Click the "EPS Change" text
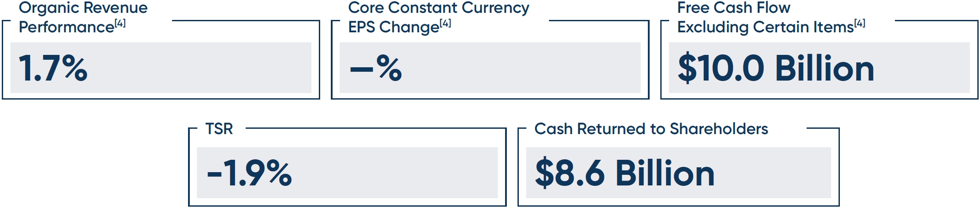 (x=393, y=27)
